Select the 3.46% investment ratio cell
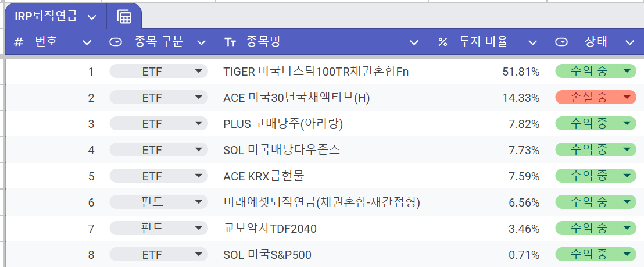 488,229
